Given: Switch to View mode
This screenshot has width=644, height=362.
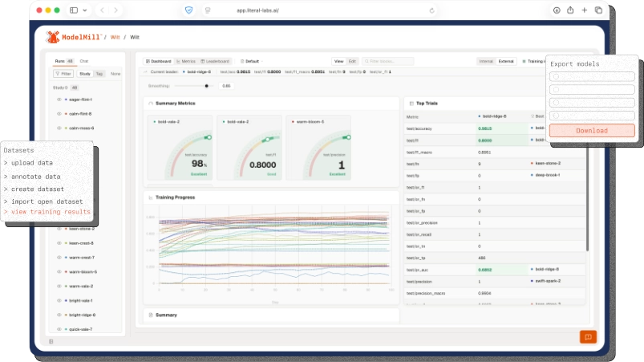Looking at the screenshot, I should coord(338,61).
